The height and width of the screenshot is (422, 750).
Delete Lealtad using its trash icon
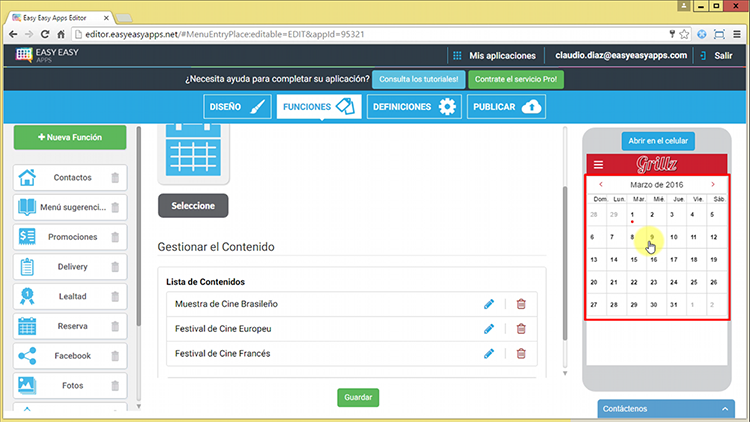coord(115,296)
